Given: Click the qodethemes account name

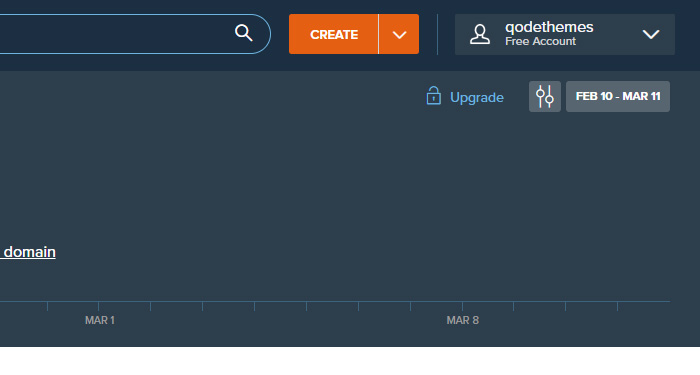Looking at the screenshot, I should pos(549,27).
